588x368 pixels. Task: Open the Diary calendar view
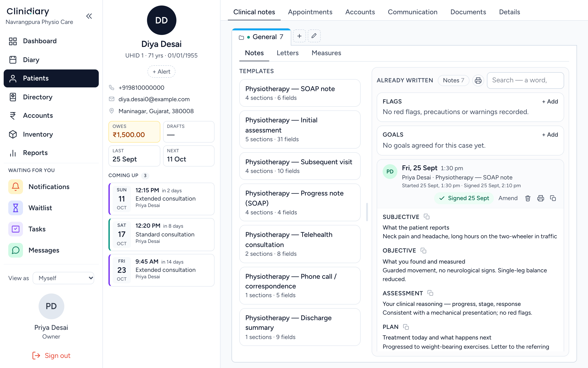click(51, 60)
